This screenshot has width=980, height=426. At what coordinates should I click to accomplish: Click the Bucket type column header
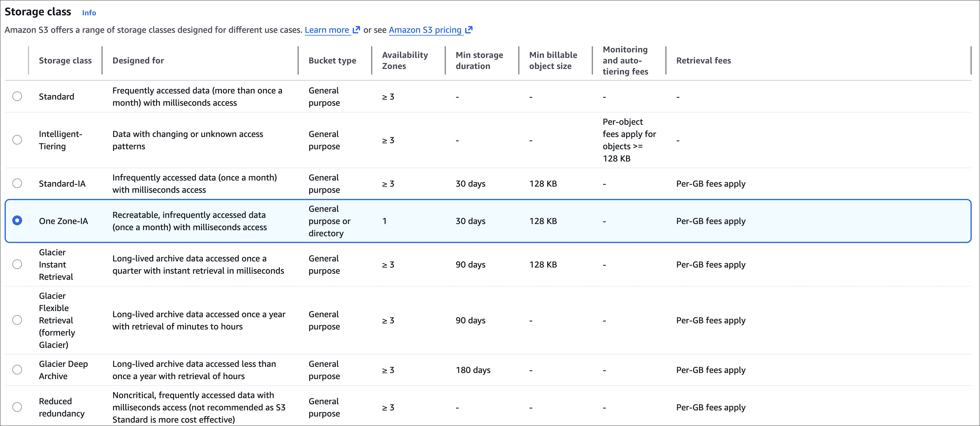coord(332,60)
